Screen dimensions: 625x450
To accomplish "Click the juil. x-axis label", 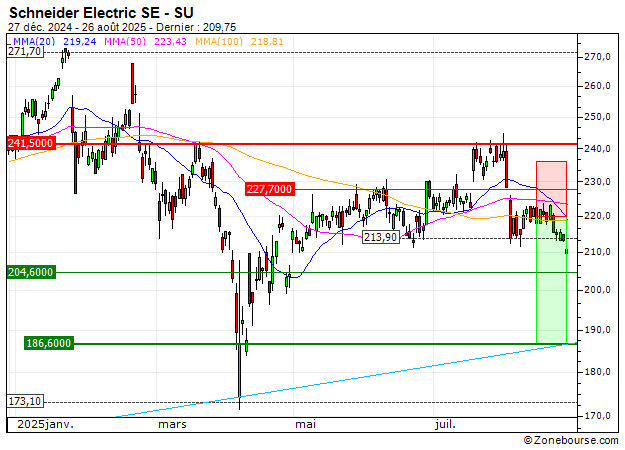I will (445, 424).
